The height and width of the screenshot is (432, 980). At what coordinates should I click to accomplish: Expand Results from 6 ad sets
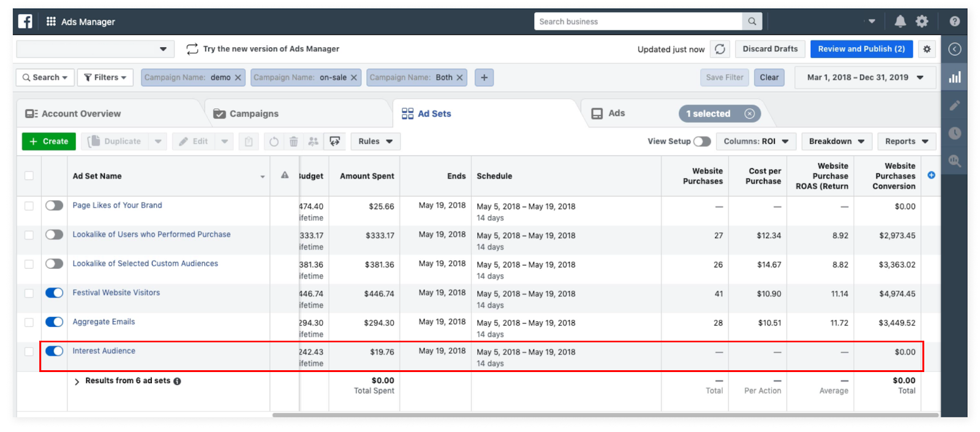(77, 381)
